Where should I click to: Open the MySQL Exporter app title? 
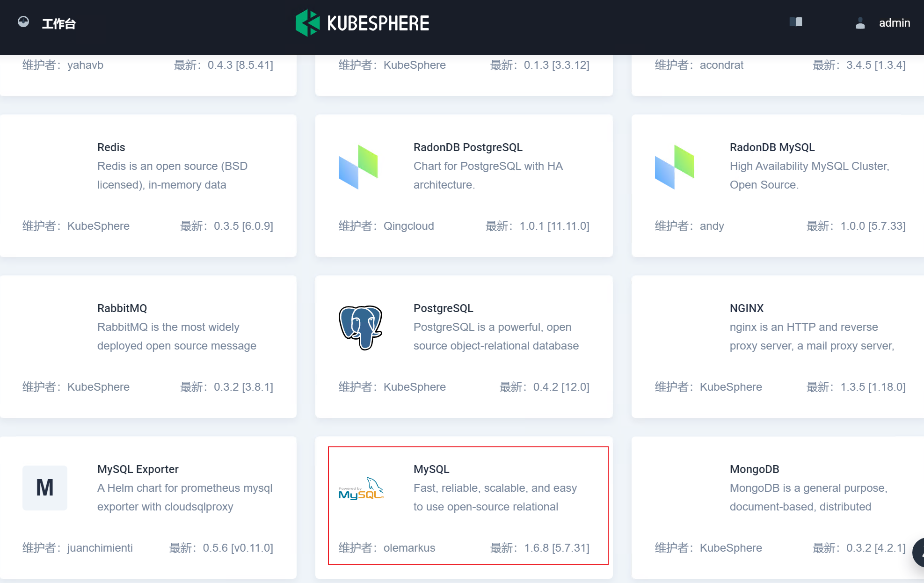[x=138, y=469]
